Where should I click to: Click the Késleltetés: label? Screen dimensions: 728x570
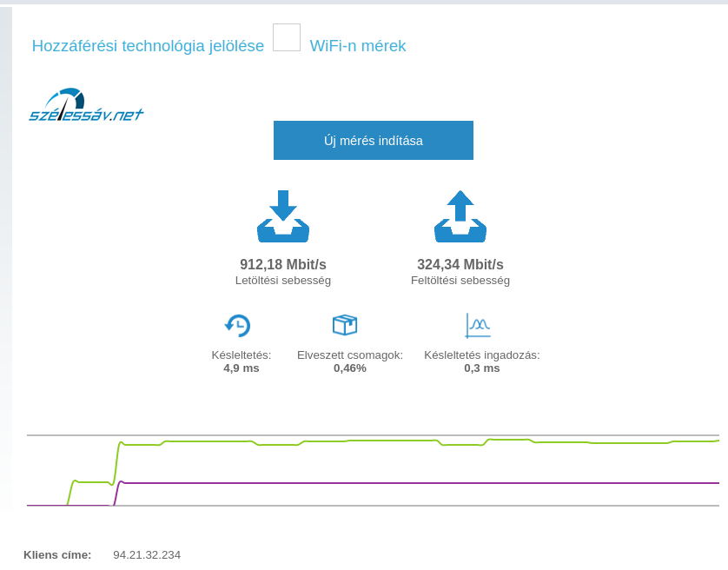click(x=242, y=355)
